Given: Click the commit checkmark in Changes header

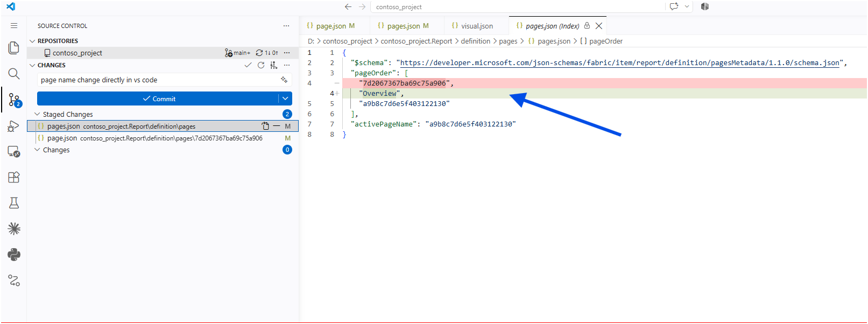Looking at the screenshot, I should [248, 65].
